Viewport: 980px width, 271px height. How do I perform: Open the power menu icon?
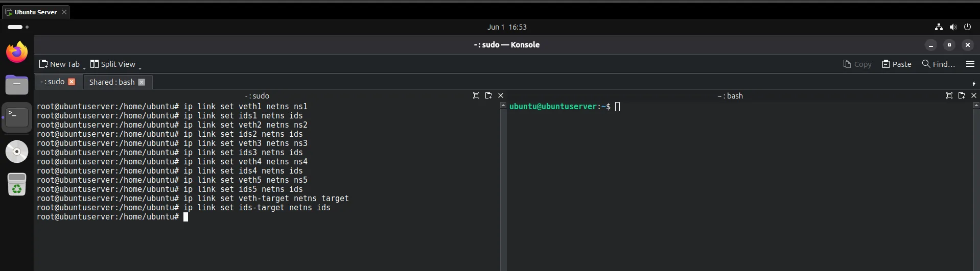[967, 27]
